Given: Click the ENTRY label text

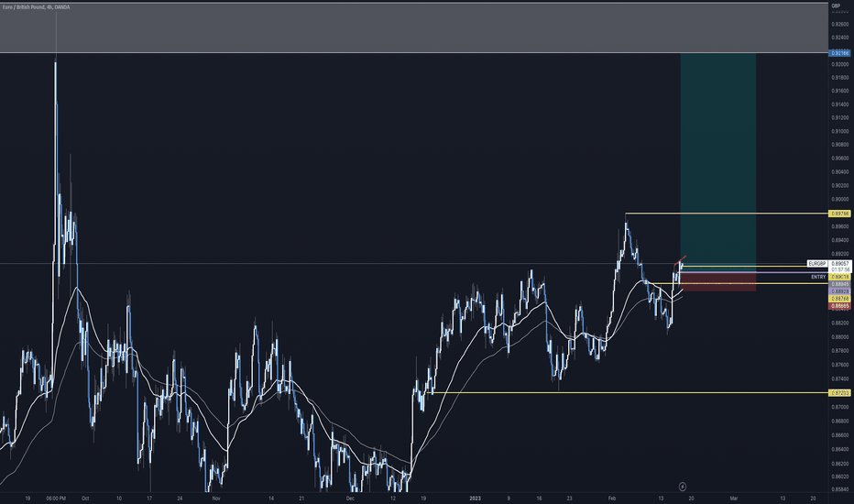Looking at the screenshot, I should (818, 277).
